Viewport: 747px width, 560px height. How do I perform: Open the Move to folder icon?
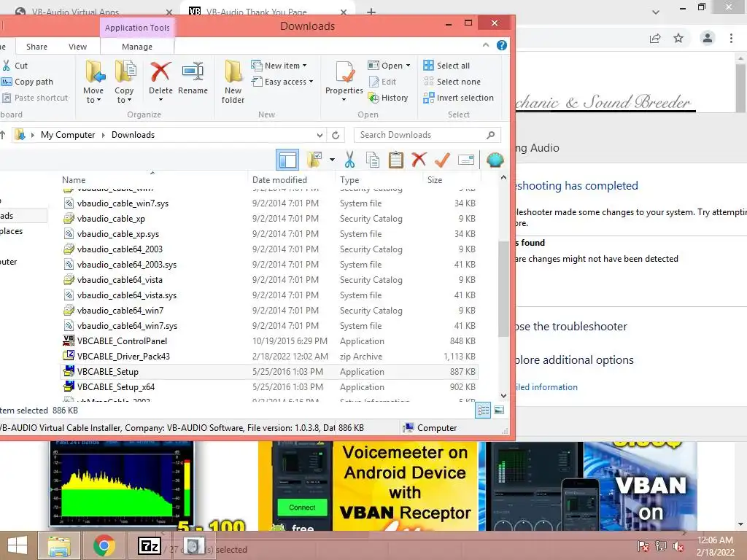click(96, 72)
